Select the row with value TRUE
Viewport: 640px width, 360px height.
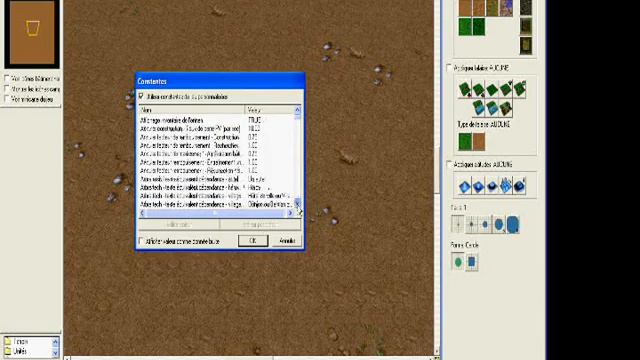pos(216,120)
